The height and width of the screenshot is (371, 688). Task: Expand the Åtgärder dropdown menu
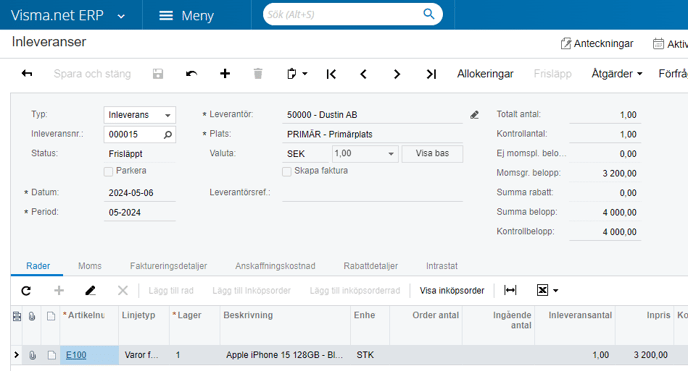[x=616, y=74]
